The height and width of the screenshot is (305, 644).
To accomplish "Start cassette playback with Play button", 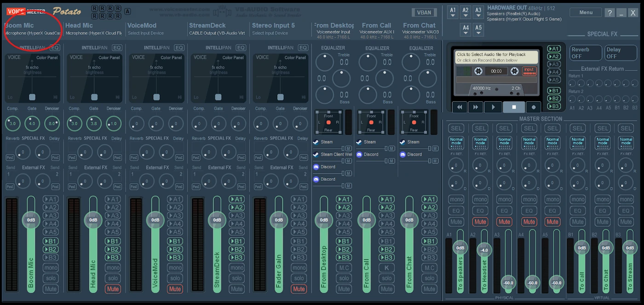I will pos(493,107).
